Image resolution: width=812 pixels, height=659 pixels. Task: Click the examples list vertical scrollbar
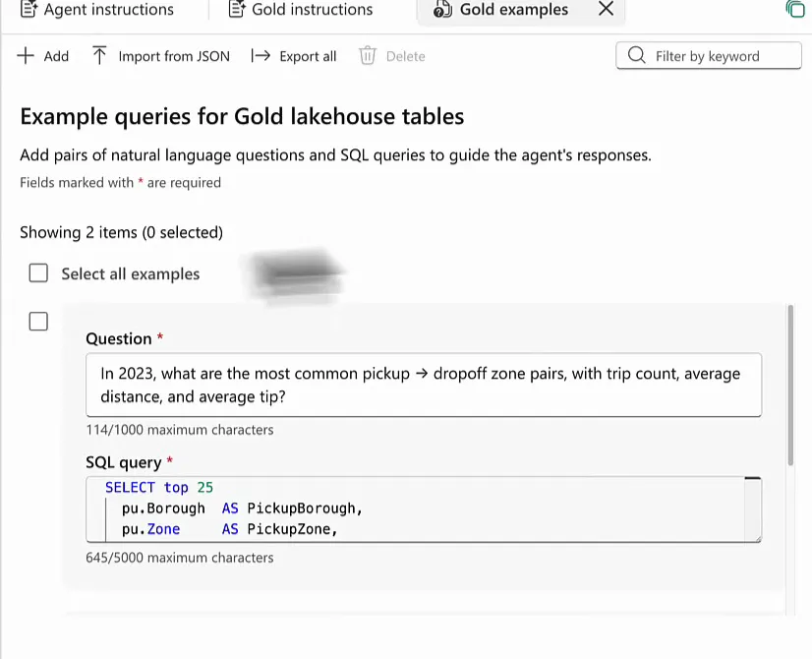point(790,386)
